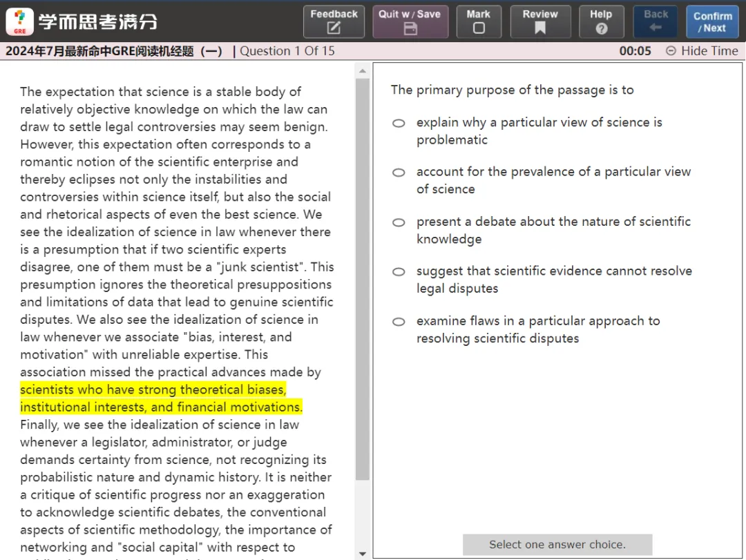Open the Review bookmark screen
The height and width of the screenshot is (560, 746).
[540, 21]
